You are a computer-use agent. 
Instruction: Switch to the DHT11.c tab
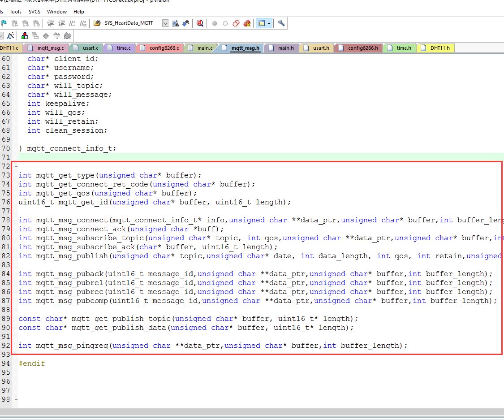click(10, 48)
